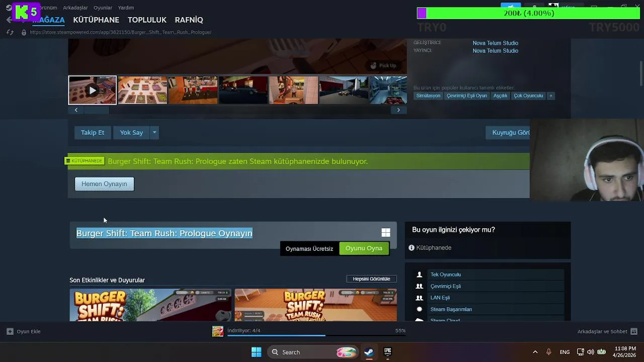Click the Windows platform icon next to the game title
Image resolution: width=644 pixels, height=362 pixels.
(386, 233)
